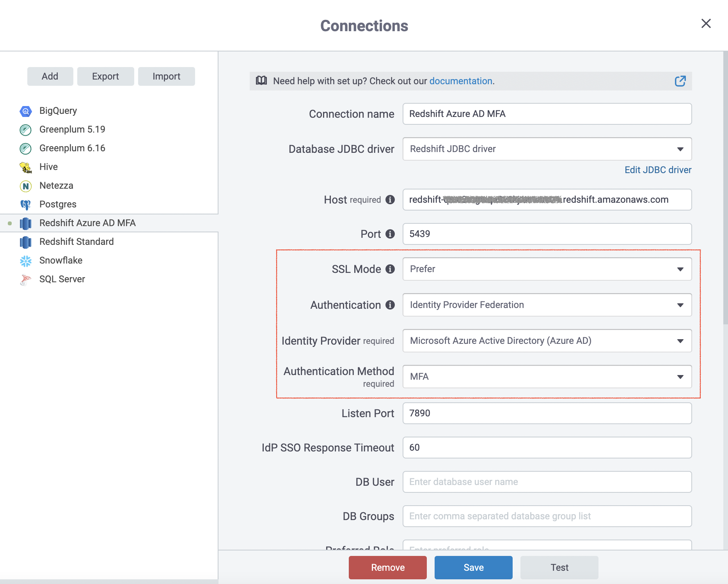Click the BigQuery connection icon
Viewport: 728px width, 584px height.
point(26,111)
